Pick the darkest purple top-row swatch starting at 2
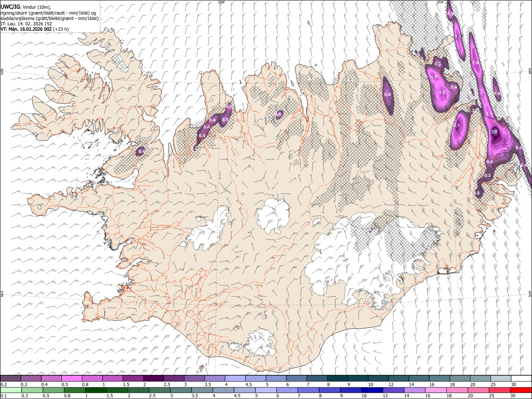 pos(153,379)
